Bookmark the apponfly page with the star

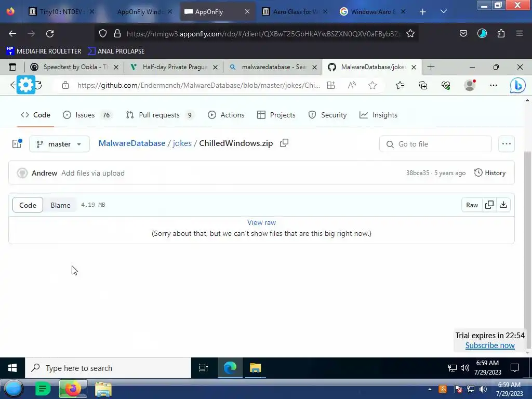pos(410,34)
